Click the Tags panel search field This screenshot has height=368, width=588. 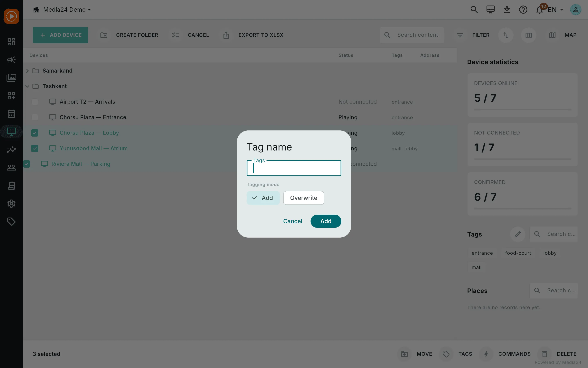coord(554,234)
